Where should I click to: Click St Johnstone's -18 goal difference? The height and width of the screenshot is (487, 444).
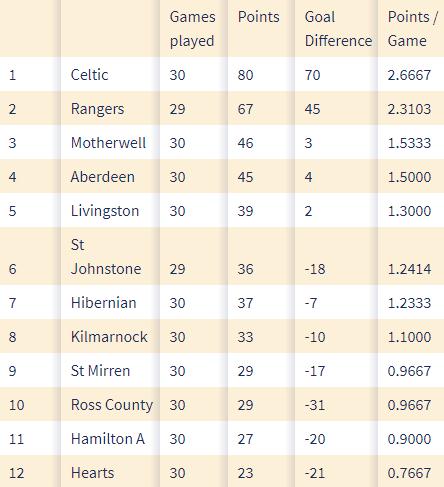(x=315, y=269)
